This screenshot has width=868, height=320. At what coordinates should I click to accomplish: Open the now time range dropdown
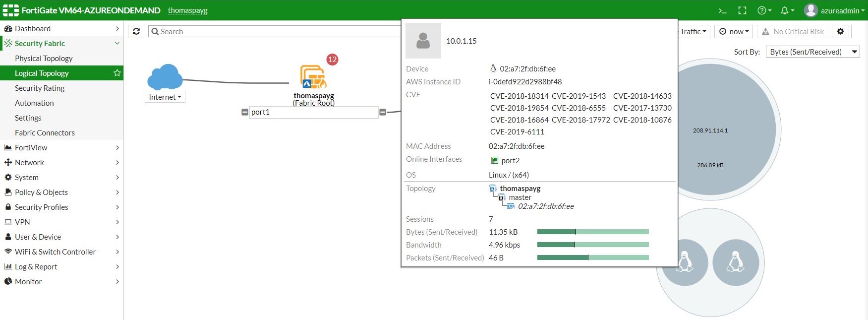pos(734,31)
